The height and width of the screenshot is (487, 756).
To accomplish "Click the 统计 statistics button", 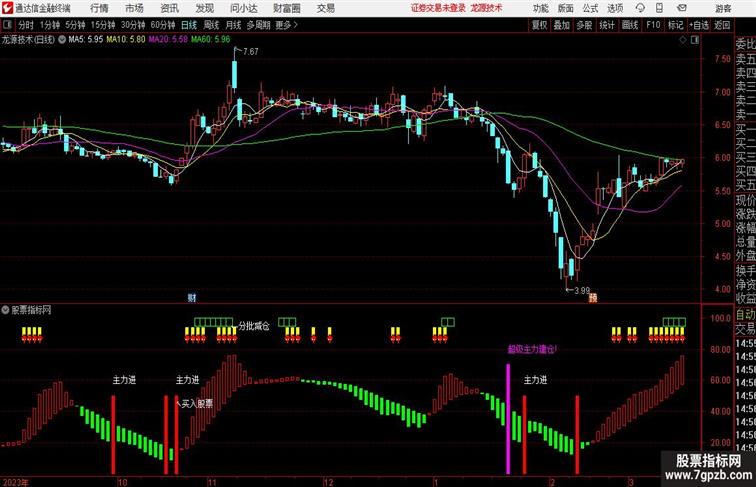I will click(607, 25).
